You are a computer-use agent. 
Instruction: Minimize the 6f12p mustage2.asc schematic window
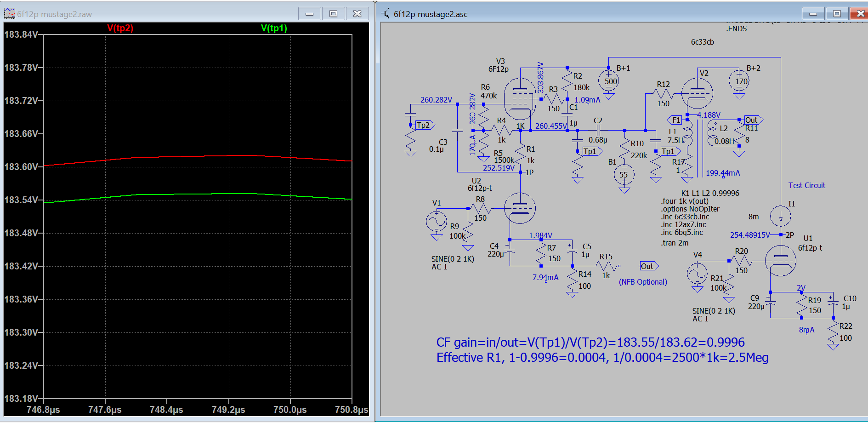(813, 14)
